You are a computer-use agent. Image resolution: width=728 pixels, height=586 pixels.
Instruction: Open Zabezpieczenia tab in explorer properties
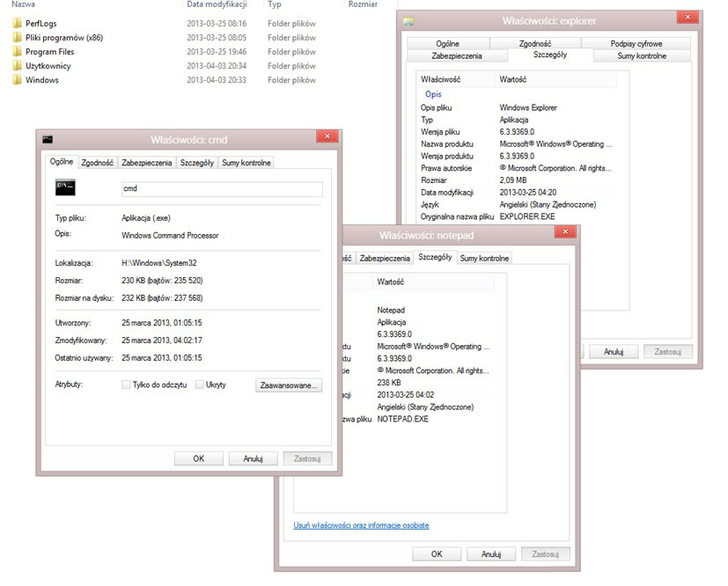[457, 56]
